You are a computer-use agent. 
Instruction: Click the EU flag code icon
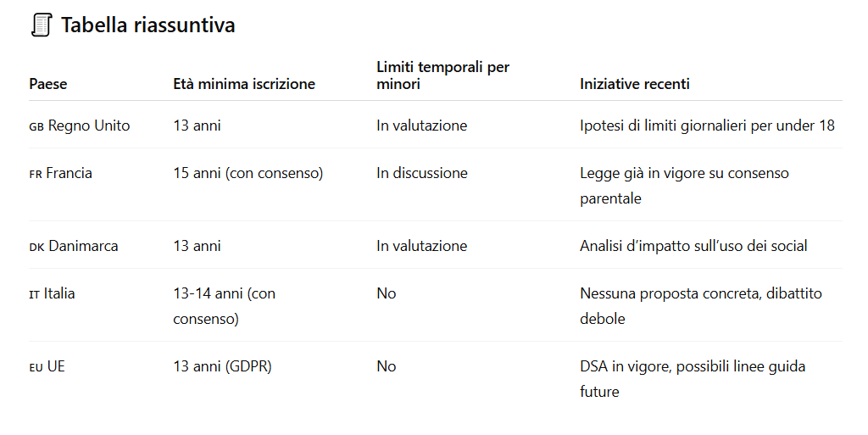pyautogui.click(x=36, y=367)
